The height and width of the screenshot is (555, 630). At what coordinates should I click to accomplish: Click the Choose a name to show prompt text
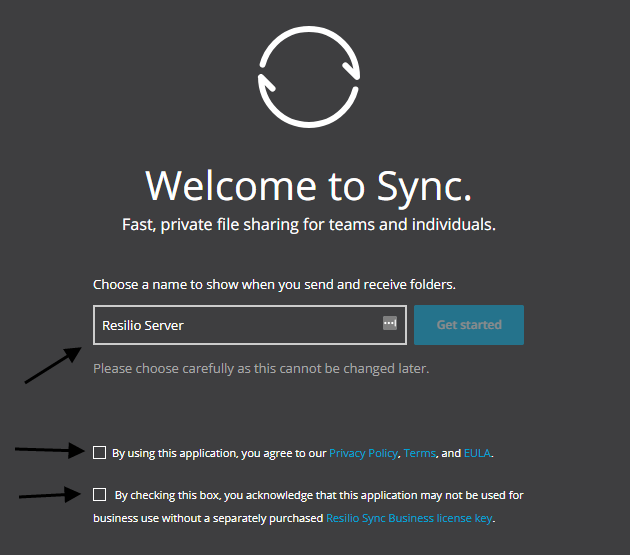[274, 285]
